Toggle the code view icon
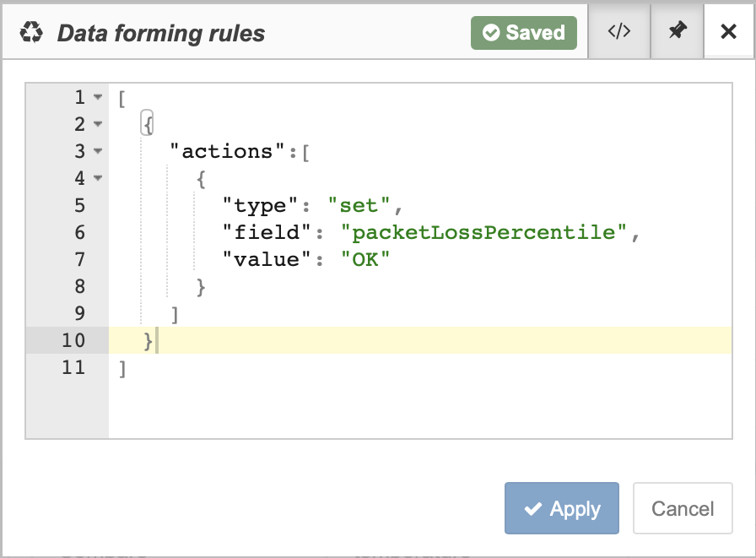This screenshot has height=558, width=756. 619,32
